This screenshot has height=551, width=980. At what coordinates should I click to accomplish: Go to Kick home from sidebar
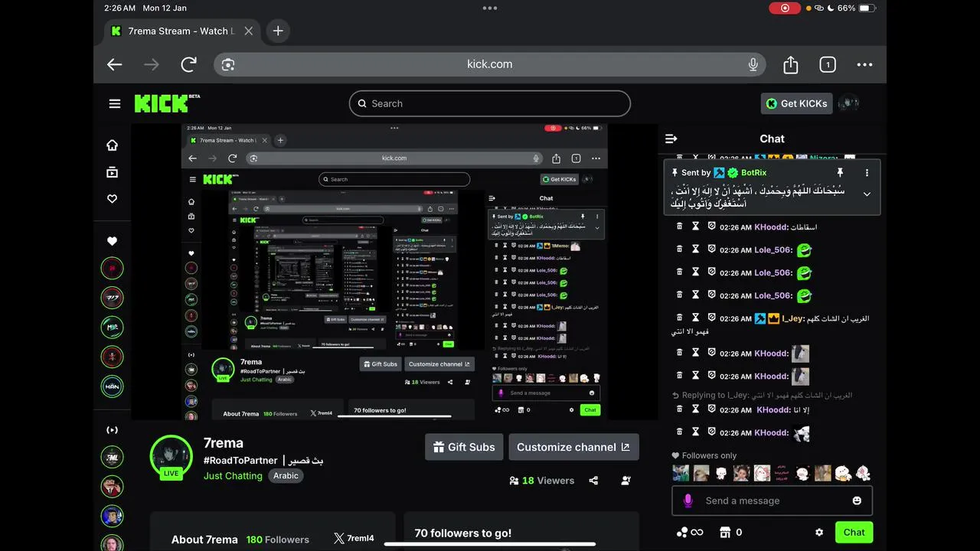coord(112,145)
